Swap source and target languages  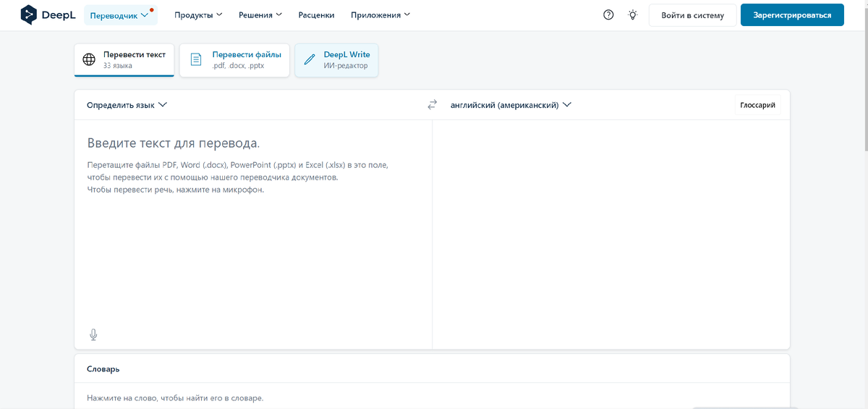pos(433,105)
